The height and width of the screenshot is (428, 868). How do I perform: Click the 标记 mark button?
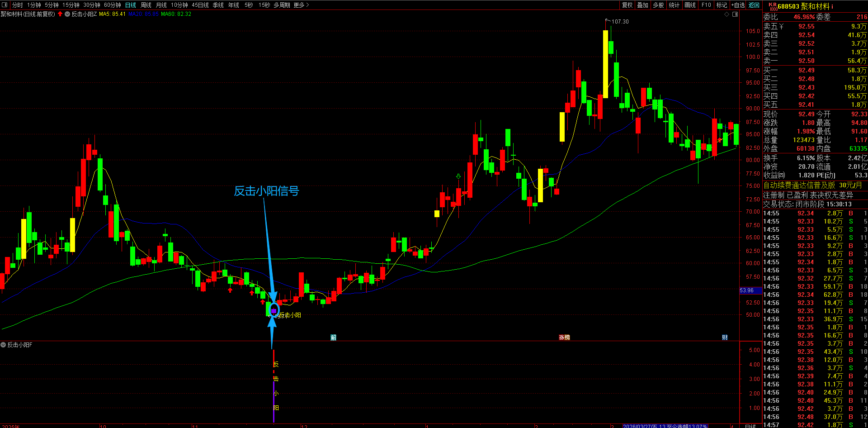tap(722, 5)
